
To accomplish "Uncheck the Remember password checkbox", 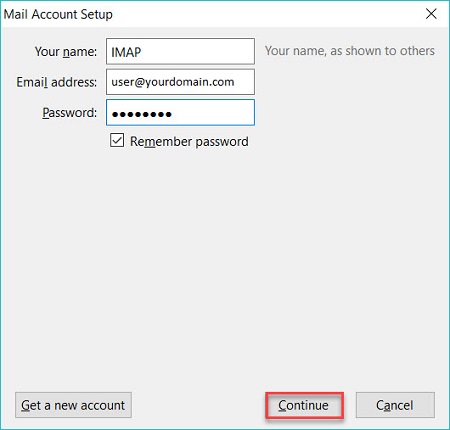I will click(x=117, y=140).
